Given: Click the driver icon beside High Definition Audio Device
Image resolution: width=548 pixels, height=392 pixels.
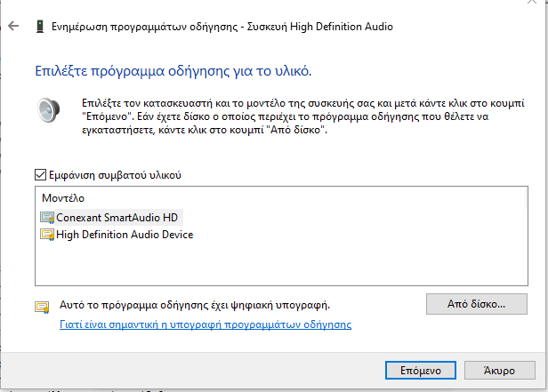Looking at the screenshot, I should (47, 235).
